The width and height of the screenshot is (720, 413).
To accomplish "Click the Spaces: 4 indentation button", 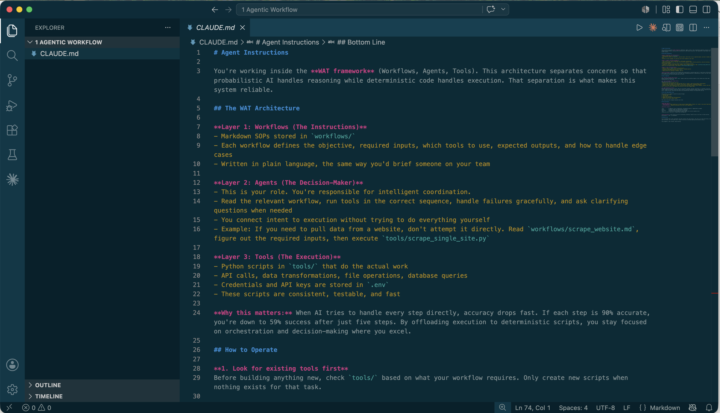I will (573, 407).
